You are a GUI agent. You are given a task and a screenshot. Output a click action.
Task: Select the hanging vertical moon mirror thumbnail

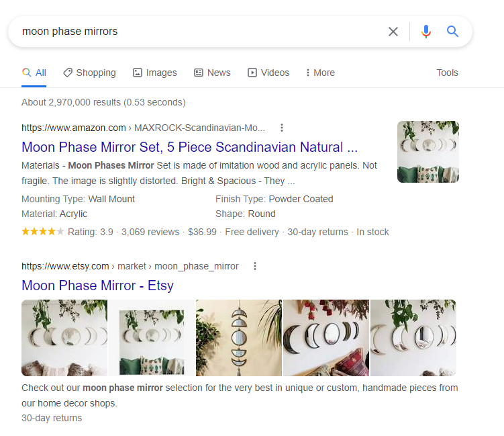pos(239,338)
